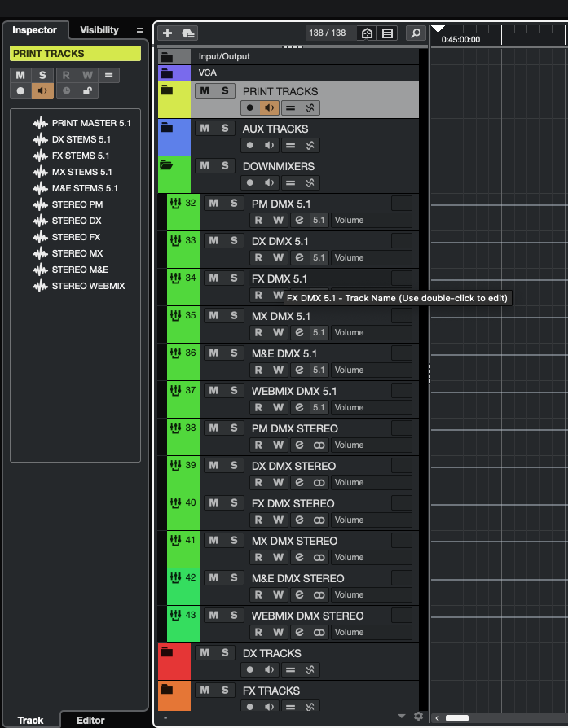This screenshot has height=728, width=568.
Task: Click the left scroll arrow under the timeline
Action: [437, 718]
